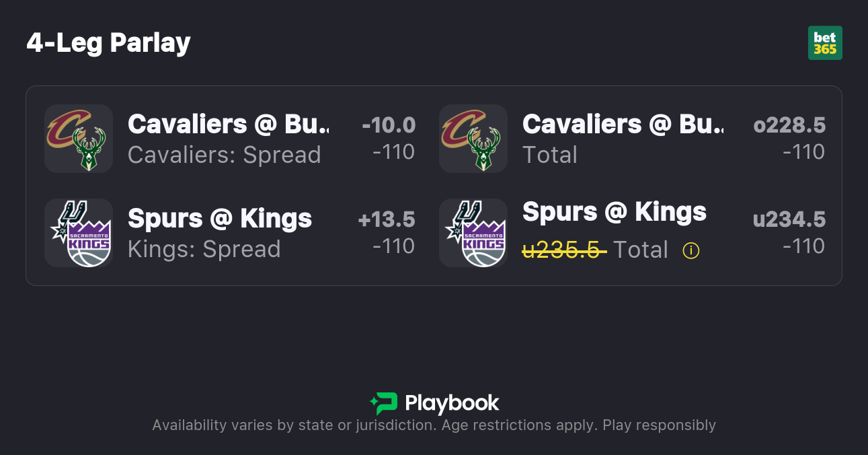
Task: Click the green Playbook logo icon
Action: point(384,403)
